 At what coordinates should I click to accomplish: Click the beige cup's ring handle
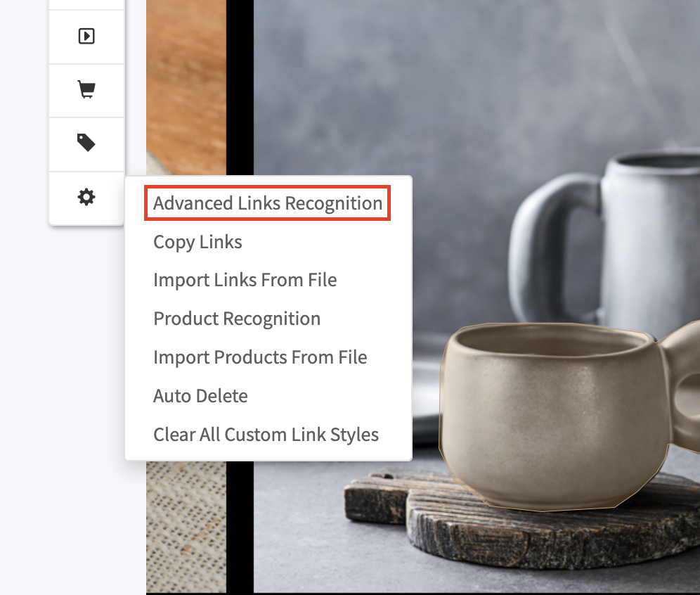[x=683, y=394]
